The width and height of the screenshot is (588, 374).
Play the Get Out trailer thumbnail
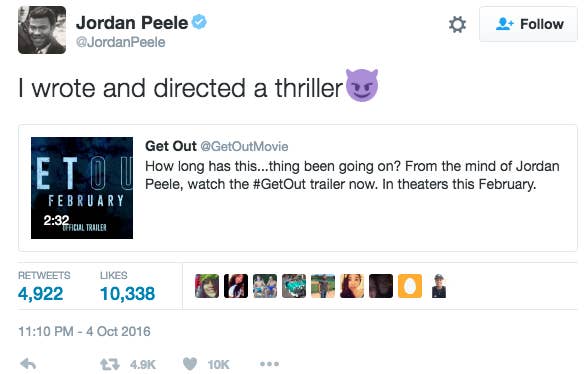pyautogui.click(x=82, y=188)
